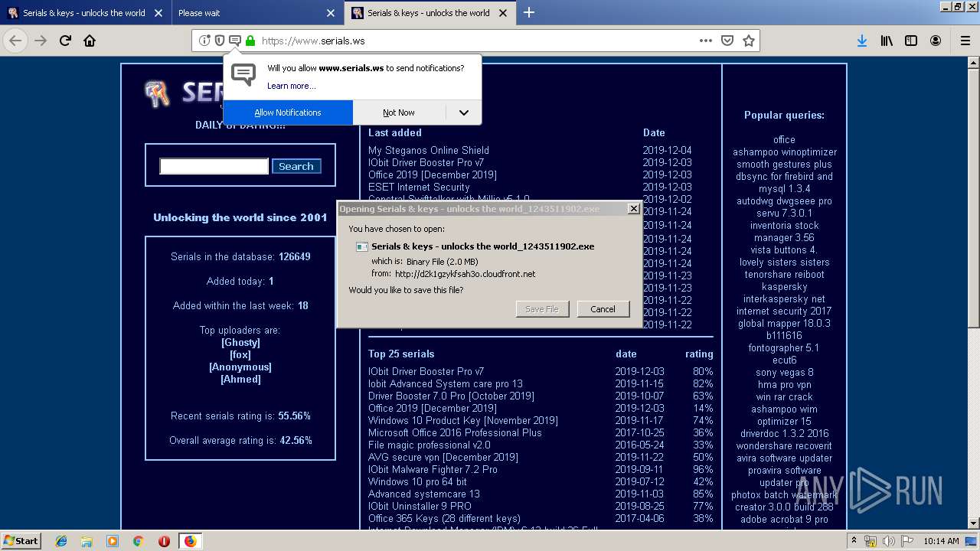Expand the notification prompt options dropdown
Image resolution: width=980 pixels, height=551 pixels.
pyautogui.click(x=463, y=112)
